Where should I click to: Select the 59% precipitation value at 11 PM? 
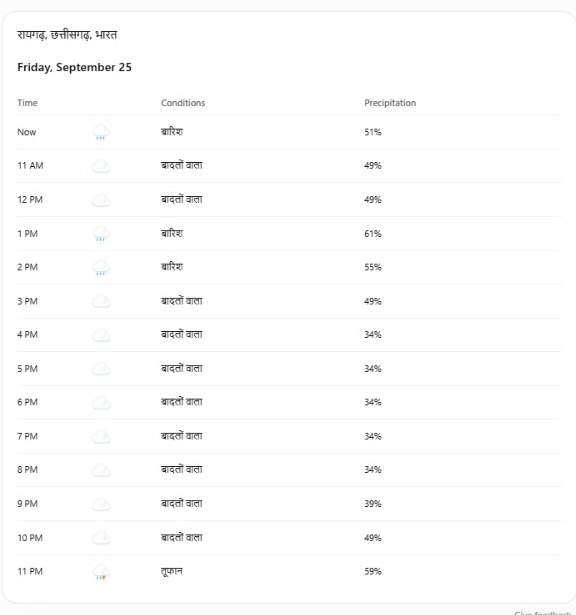click(x=373, y=571)
